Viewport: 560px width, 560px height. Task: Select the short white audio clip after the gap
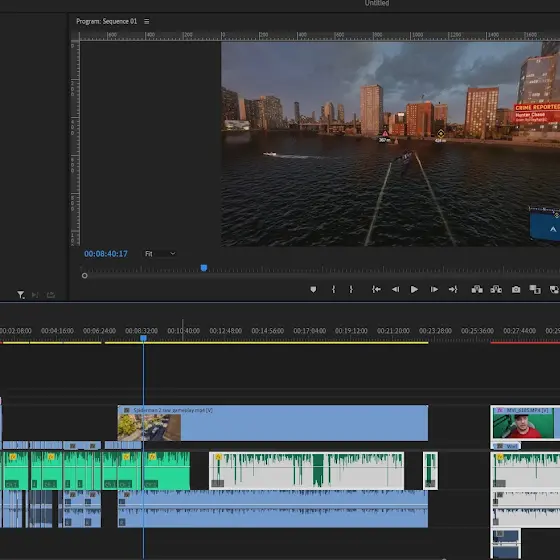[430, 471]
